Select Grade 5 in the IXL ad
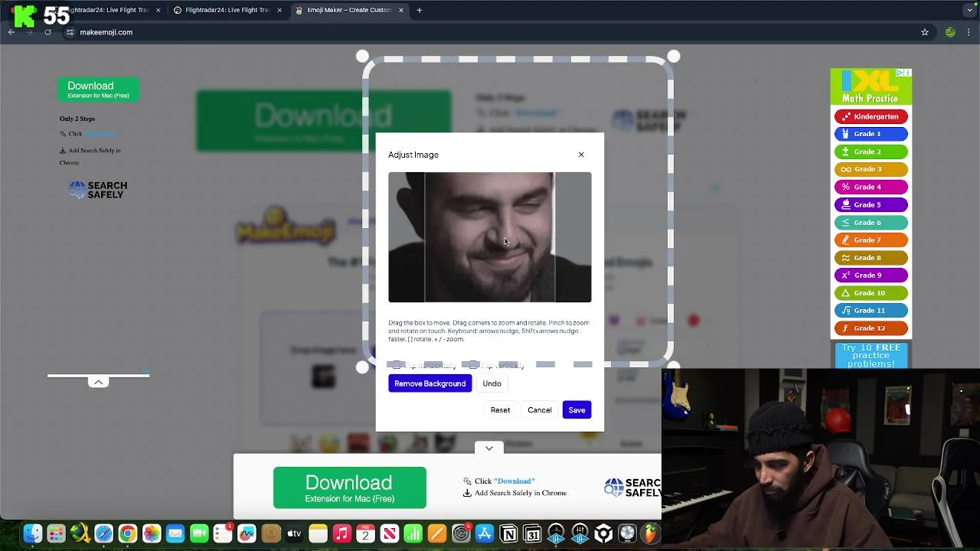 pyautogui.click(x=871, y=205)
